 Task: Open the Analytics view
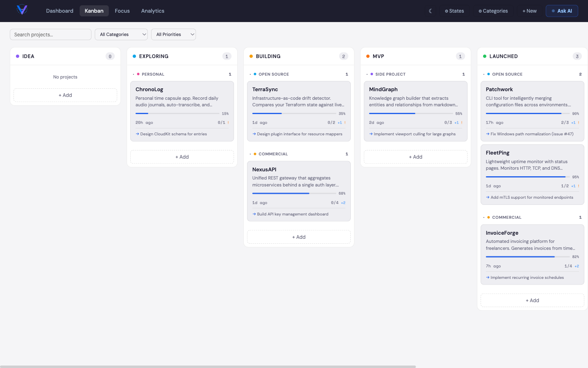click(x=153, y=11)
